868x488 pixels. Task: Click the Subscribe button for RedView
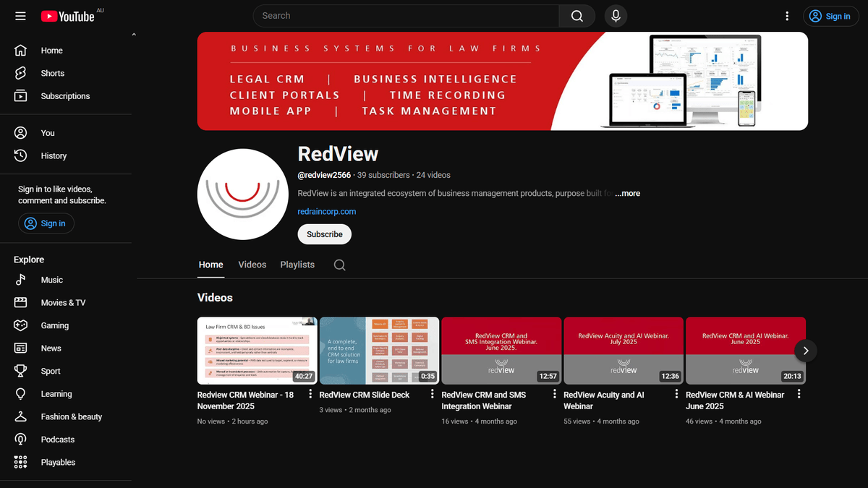324,234
